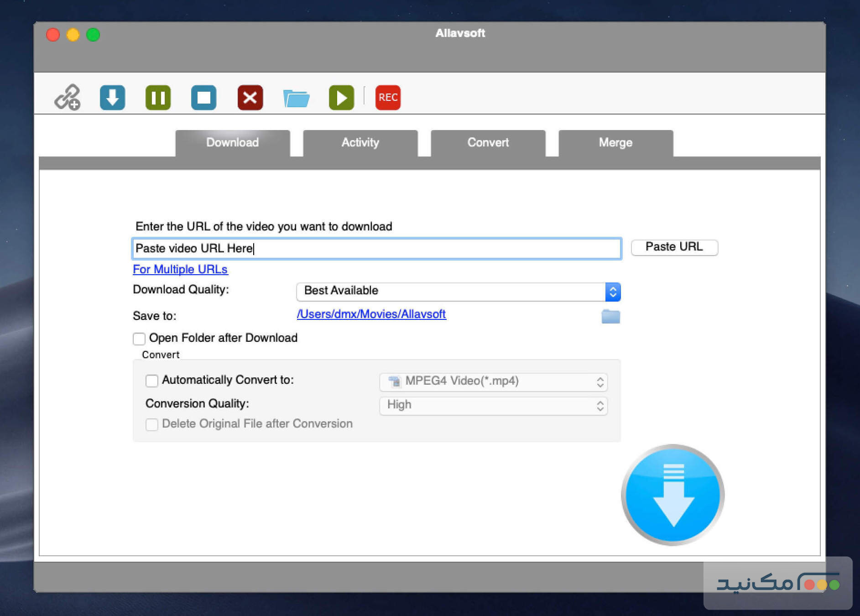This screenshot has height=616, width=860.
Task: Pause the current download
Action: (158, 97)
